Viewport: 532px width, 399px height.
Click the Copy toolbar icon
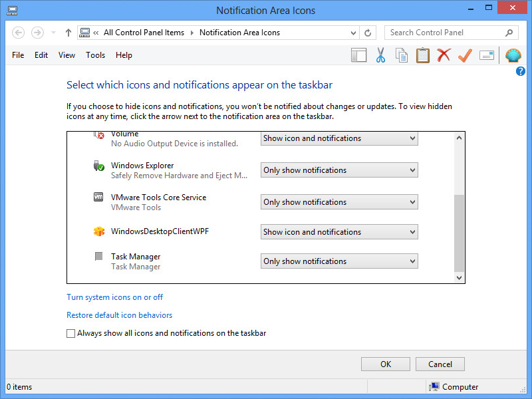[x=402, y=55]
